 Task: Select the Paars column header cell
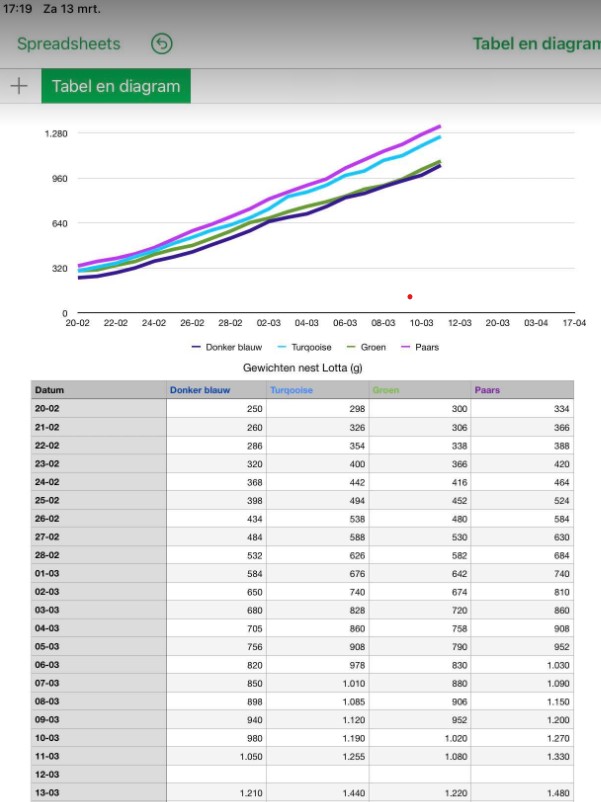pyautogui.click(x=520, y=389)
